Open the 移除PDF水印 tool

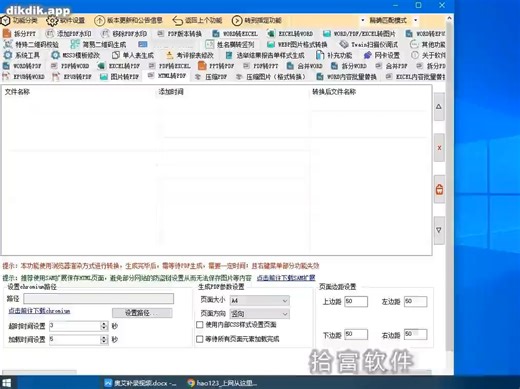tap(124, 34)
